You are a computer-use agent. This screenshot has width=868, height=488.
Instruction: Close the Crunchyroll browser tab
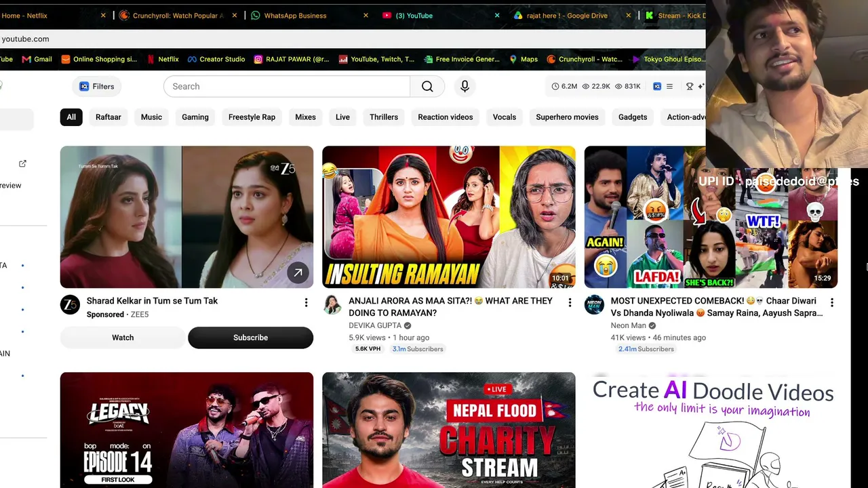click(x=234, y=16)
